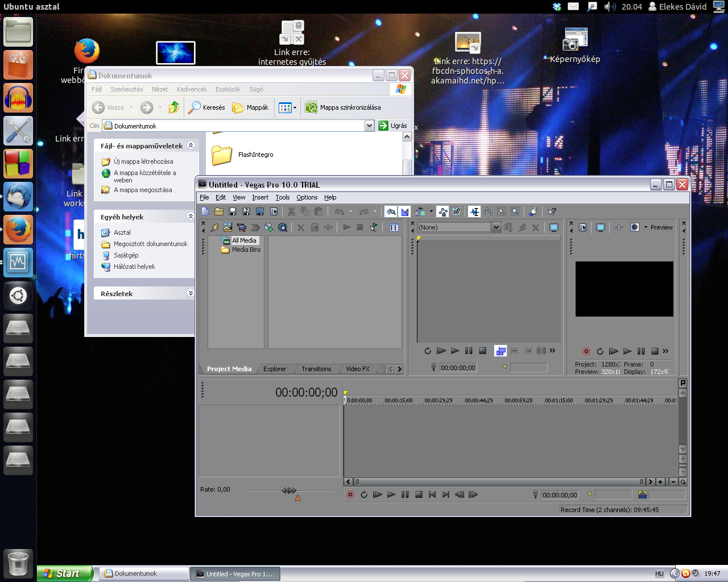This screenshot has width=728, height=582.
Task: Click the Record button in main transport
Action: pyautogui.click(x=350, y=494)
